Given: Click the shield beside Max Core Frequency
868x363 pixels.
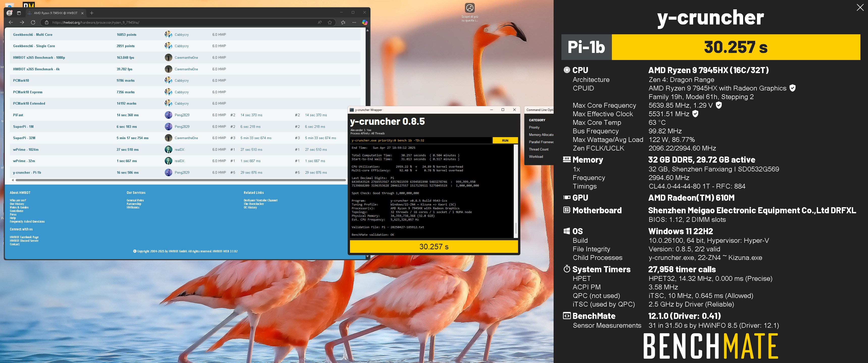Looking at the screenshot, I should [x=719, y=105].
